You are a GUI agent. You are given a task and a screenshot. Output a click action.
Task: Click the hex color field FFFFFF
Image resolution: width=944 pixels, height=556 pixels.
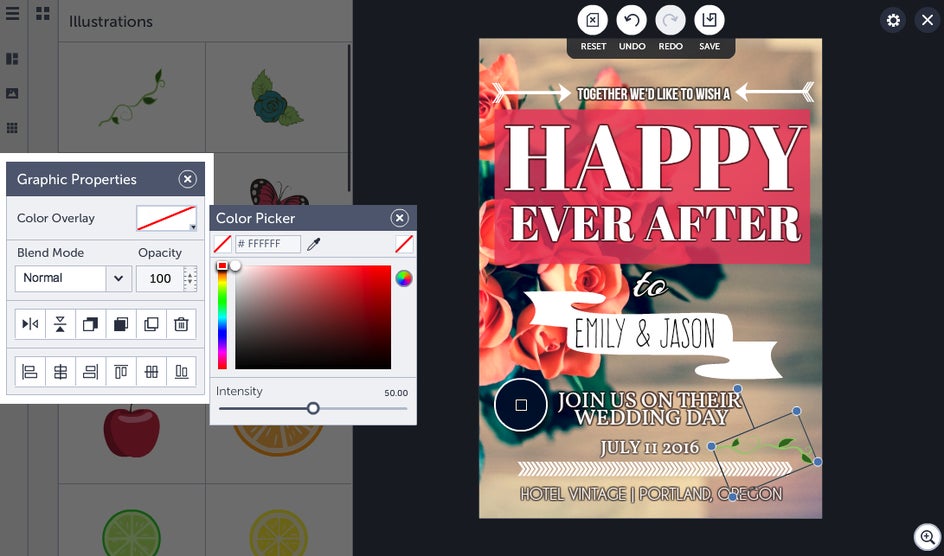[268, 244]
